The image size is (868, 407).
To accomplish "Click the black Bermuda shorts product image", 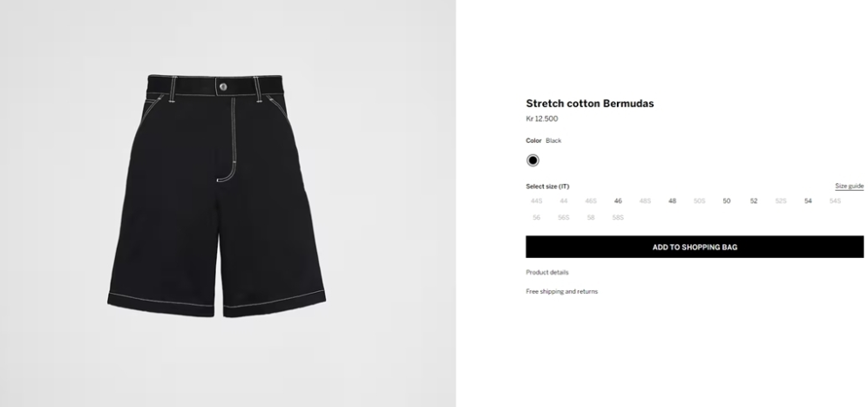I will click(x=216, y=195).
